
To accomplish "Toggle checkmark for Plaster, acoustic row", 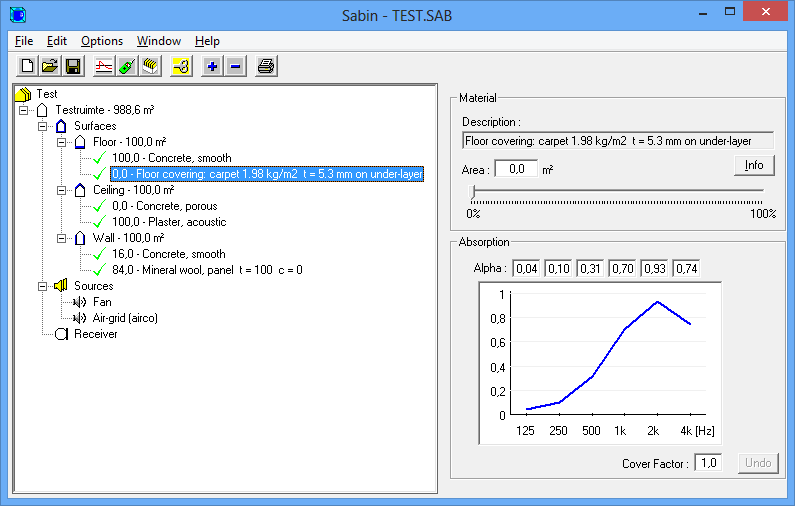I will pyautogui.click(x=100, y=222).
